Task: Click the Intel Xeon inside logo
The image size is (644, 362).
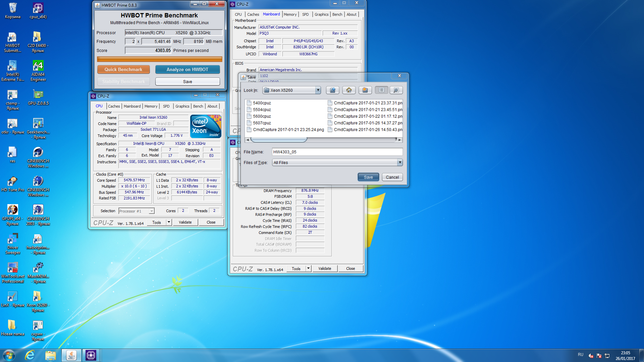Action: point(206,126)
